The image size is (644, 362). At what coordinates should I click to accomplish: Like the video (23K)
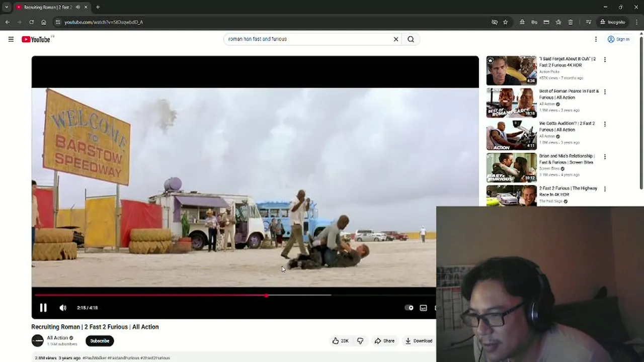(x=341, y=341)
